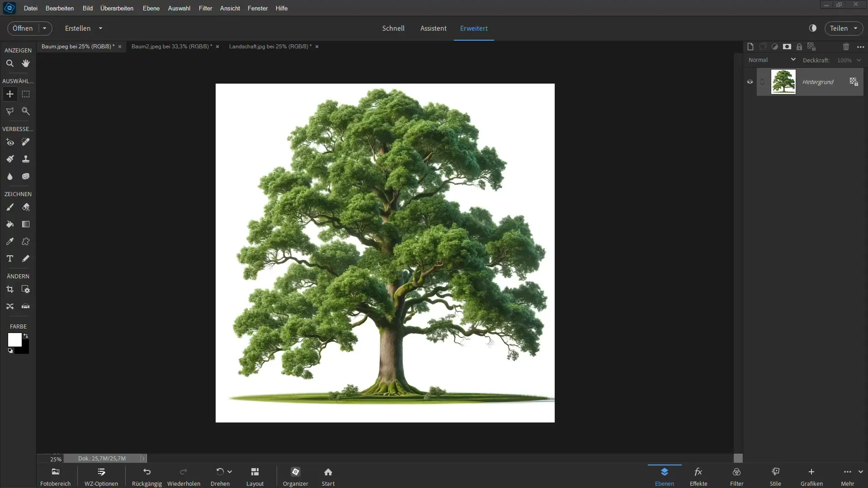
Task: Select the Quick Selection tool
Action: coord(26,111)
